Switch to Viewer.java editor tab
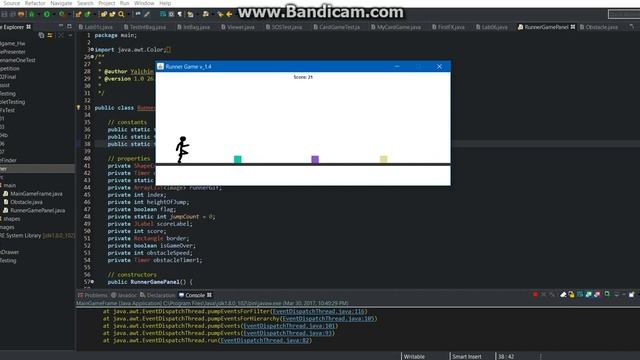This screenshot has height=360, width=640. point(238,27)
